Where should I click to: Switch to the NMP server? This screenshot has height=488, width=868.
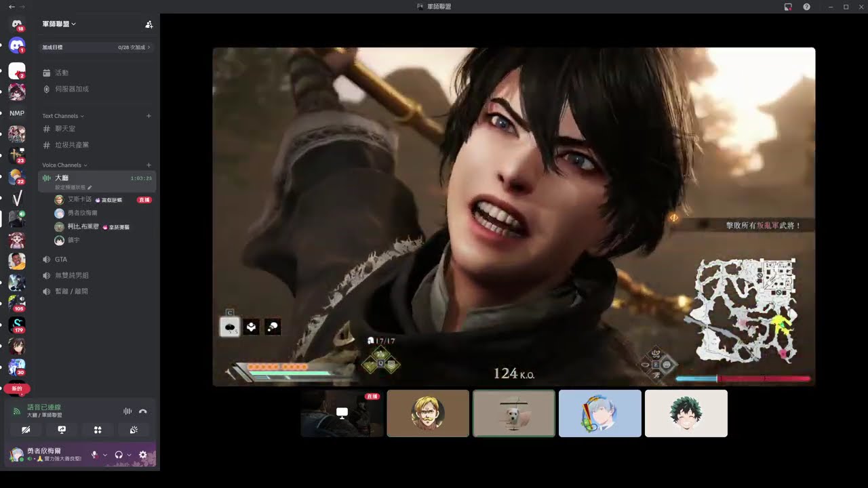pyautogui.click(x=17, y=113)
